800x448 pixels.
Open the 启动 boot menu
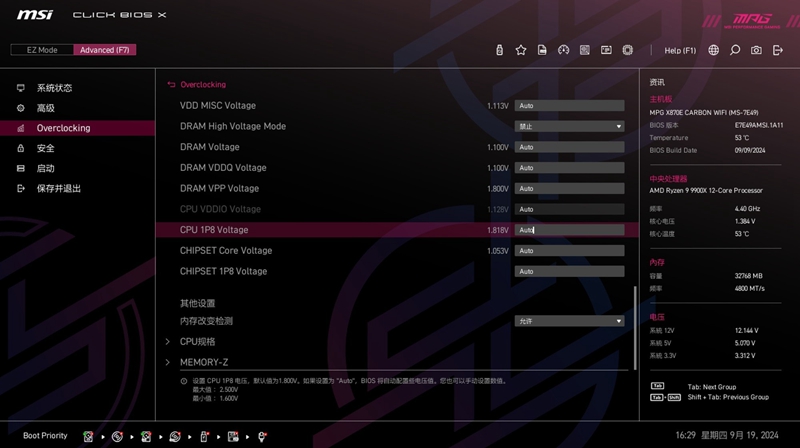coord(45,168)
